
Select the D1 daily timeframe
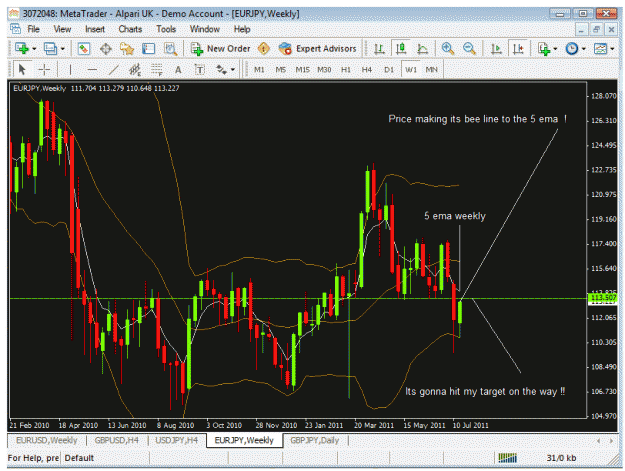(x=389, y=70)
